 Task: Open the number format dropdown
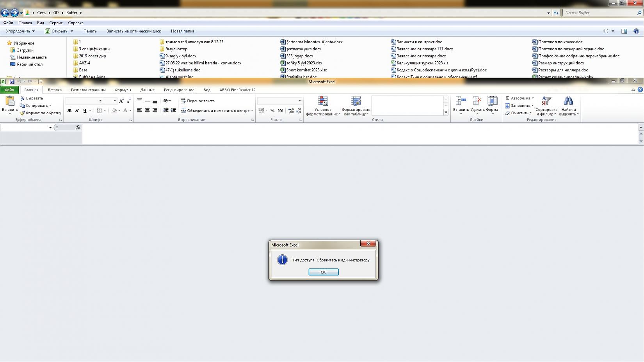(x=300, y=101)
